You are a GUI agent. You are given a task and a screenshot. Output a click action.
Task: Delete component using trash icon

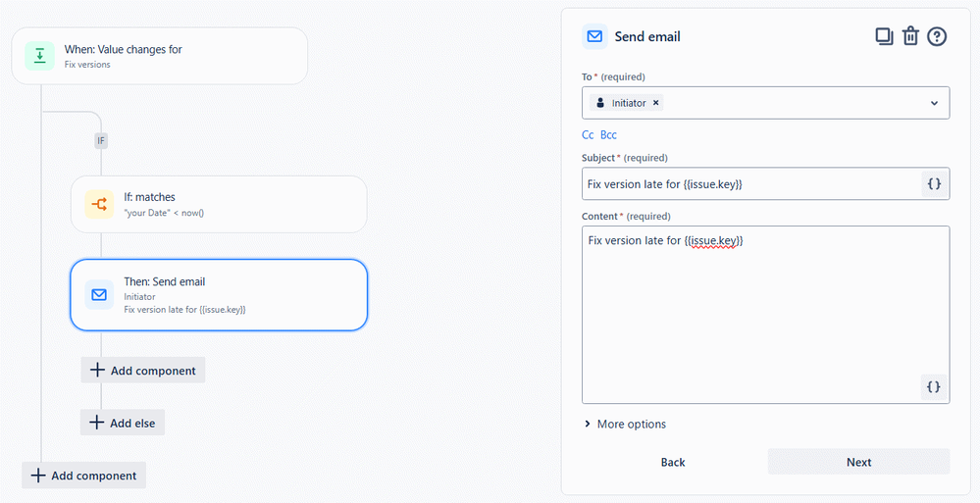click(910, 37)
